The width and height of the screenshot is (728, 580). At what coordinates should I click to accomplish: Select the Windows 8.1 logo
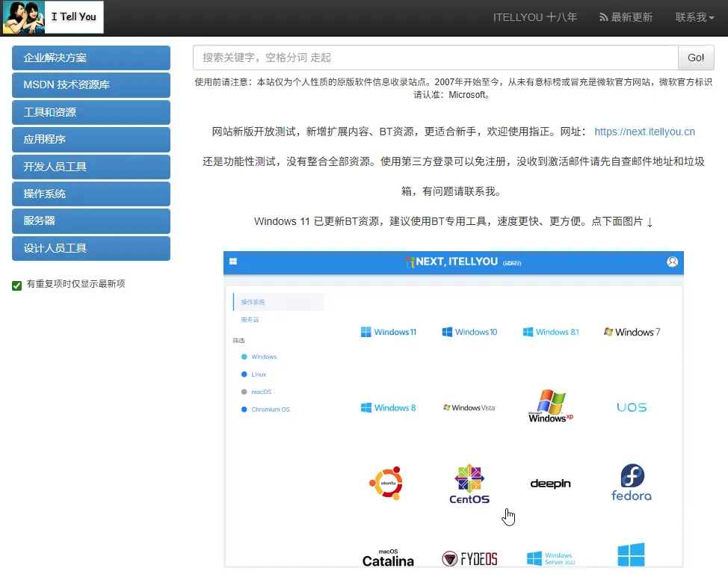tap(551, 332)
